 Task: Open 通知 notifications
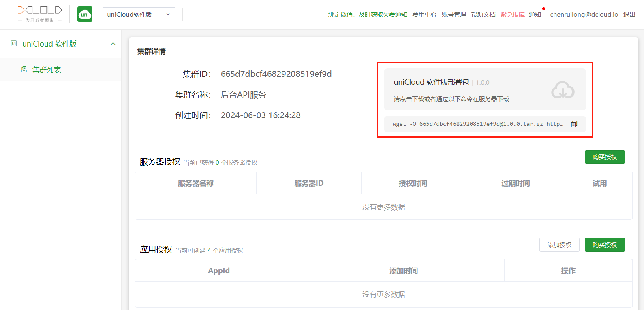(x=535, y=15)
